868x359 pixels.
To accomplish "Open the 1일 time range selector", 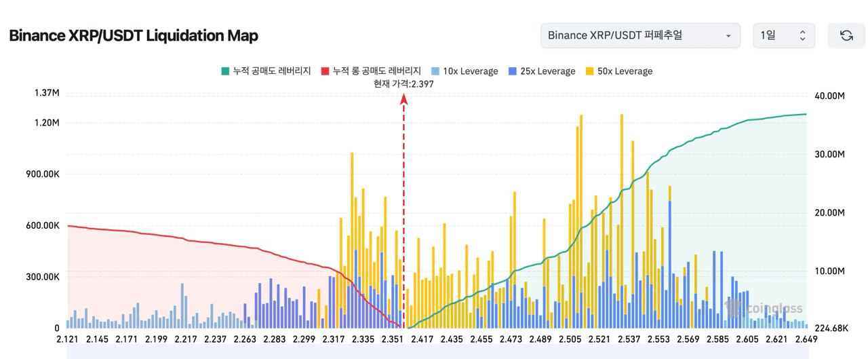I will pyautogui.click(x=784, y=35).
